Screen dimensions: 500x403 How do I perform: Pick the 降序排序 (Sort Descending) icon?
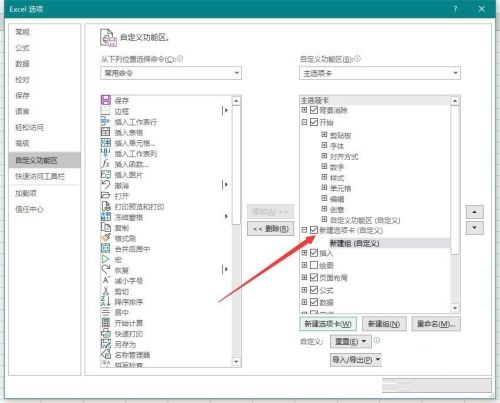pos(106,302)
